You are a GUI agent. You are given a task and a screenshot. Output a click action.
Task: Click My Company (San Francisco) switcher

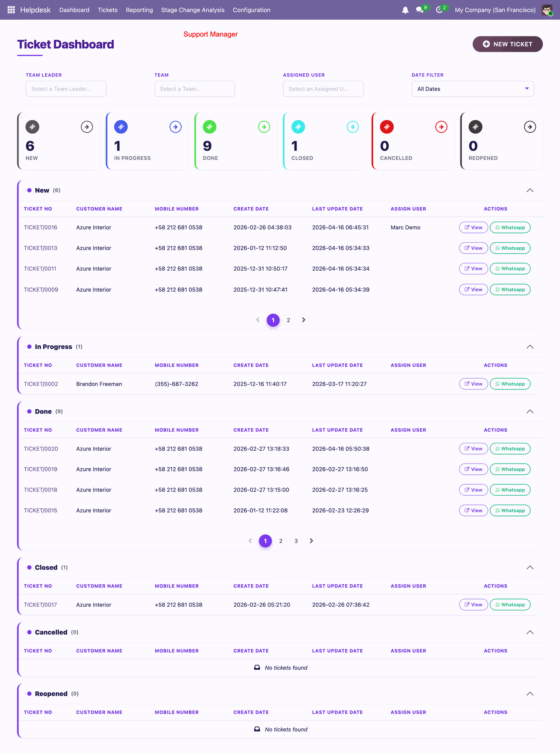pyautogui.click(x=495, y=10)
